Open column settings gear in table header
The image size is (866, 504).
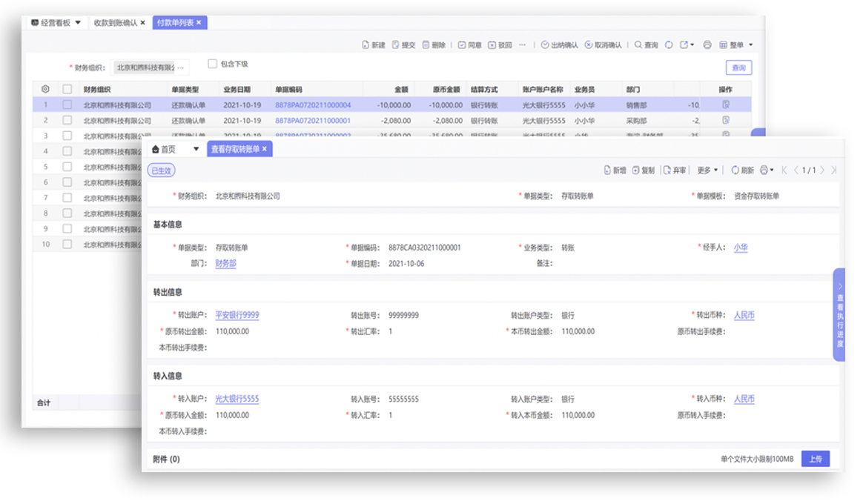tap(45, 89)
